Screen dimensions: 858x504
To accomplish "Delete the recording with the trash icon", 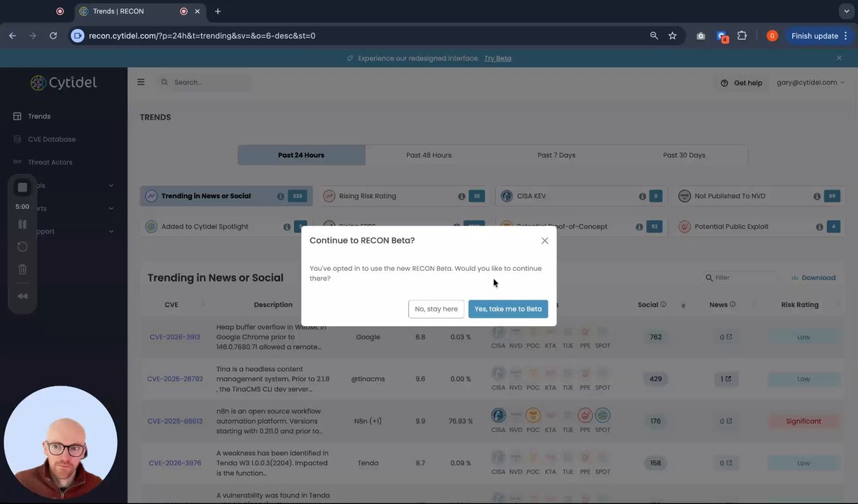I will [x=22, y=269].
